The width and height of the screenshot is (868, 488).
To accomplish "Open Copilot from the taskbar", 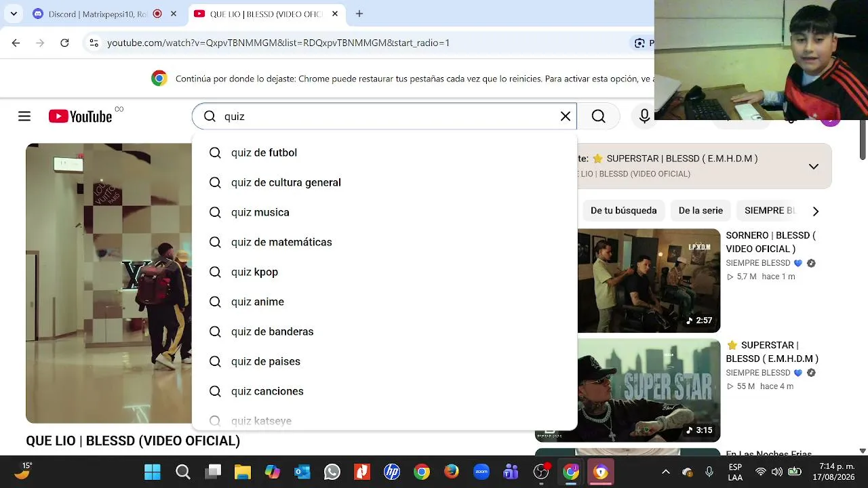I will (x=273, y=472).
